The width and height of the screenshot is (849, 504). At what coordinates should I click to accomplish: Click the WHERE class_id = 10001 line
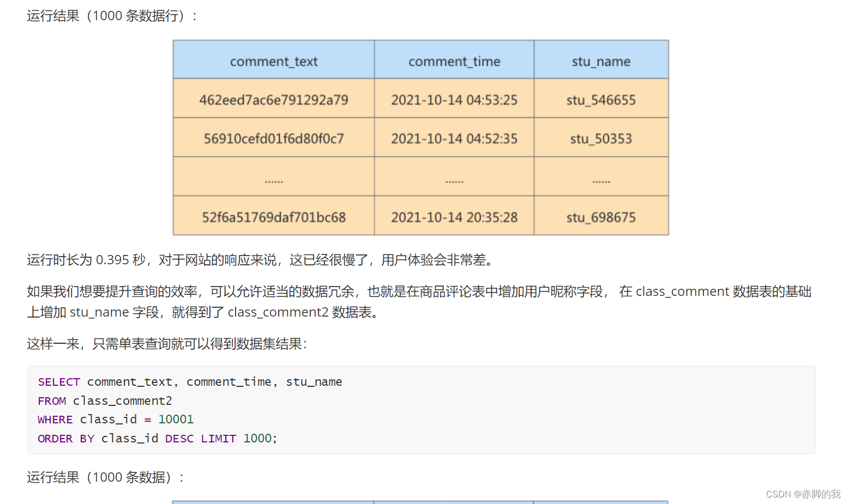116,420
